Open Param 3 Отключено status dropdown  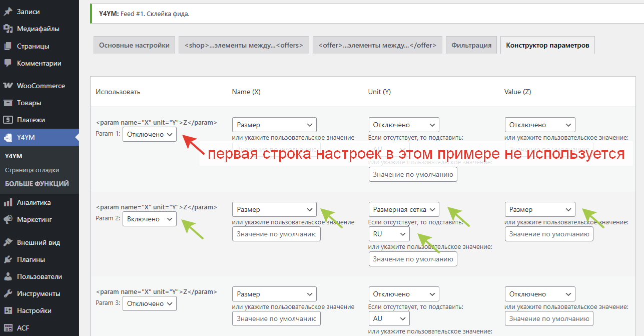pyautogui.click(x=149, y=303)
